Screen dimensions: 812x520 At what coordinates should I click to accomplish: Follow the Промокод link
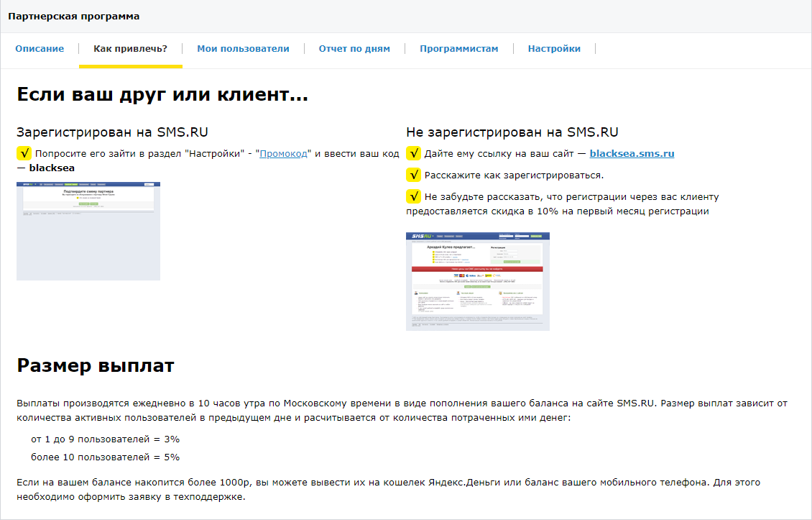283,153
